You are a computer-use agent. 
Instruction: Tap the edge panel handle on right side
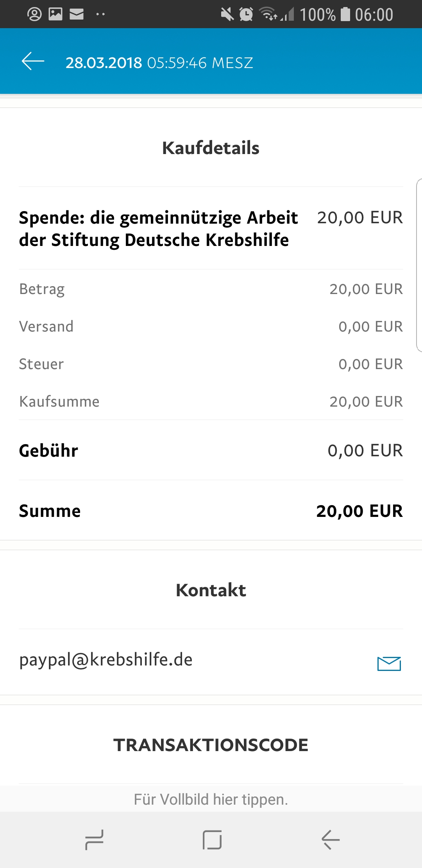419,265
